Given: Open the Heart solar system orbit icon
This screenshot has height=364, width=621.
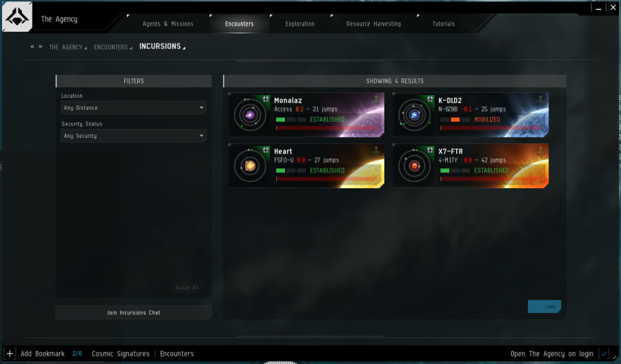Looking at the screenshot, I should pyautogui.click(x=250, y=165).
